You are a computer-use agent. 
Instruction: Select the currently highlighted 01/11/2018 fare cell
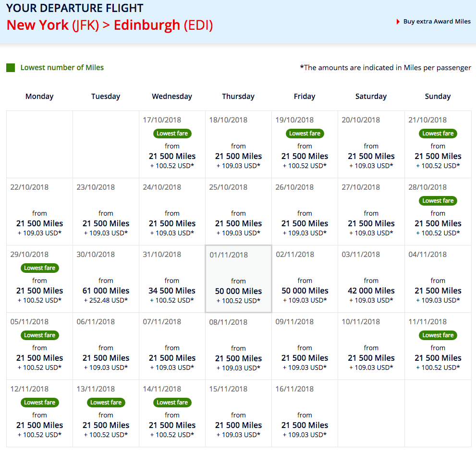pos(238,279)
